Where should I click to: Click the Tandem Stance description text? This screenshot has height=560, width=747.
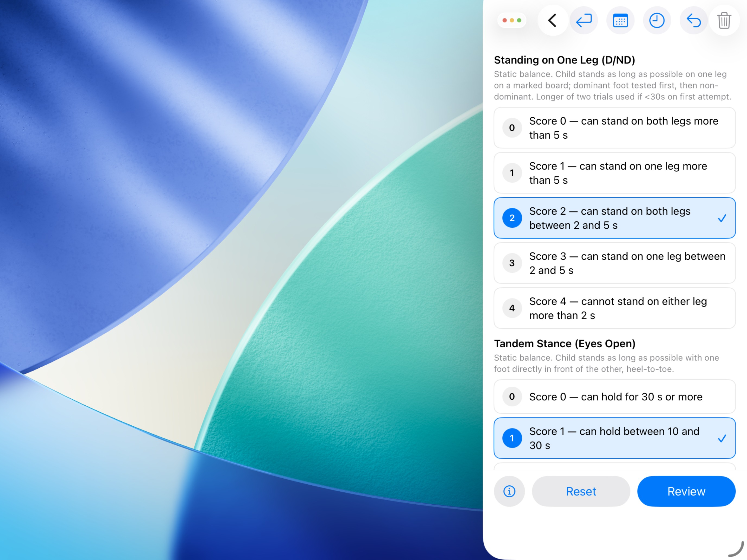click(x=606, y=363)
